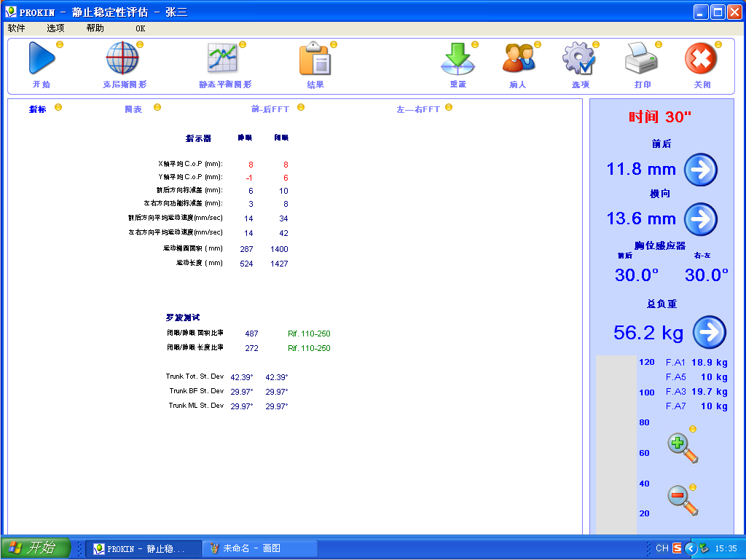
Task: Switch to 未命名 - 画图 in taskbar
Action: coord(259,548)
